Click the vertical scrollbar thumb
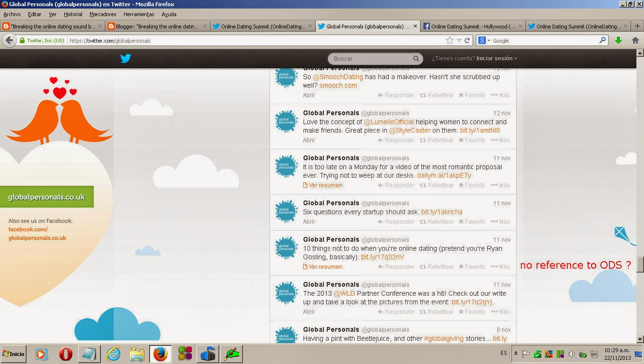The height and width of the screenshot is (364, 644). 640,264
